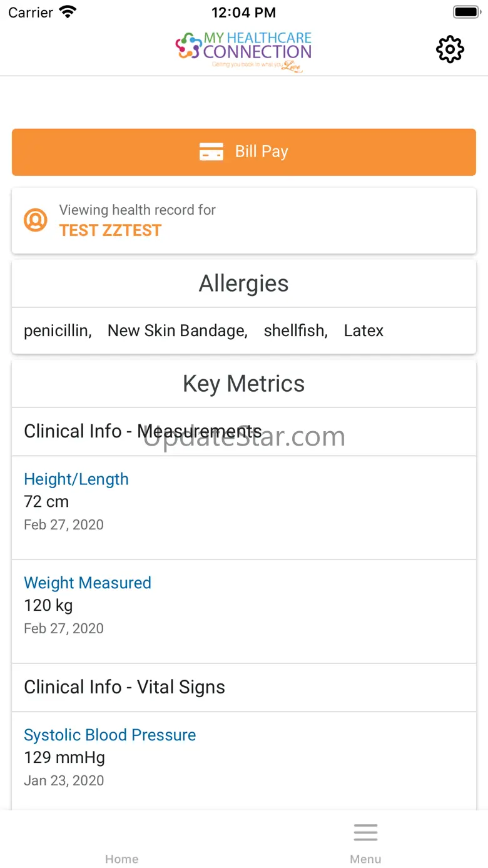Select the TEST ZZTEST patient name
488x868 pixels.
tap(110, 231)
